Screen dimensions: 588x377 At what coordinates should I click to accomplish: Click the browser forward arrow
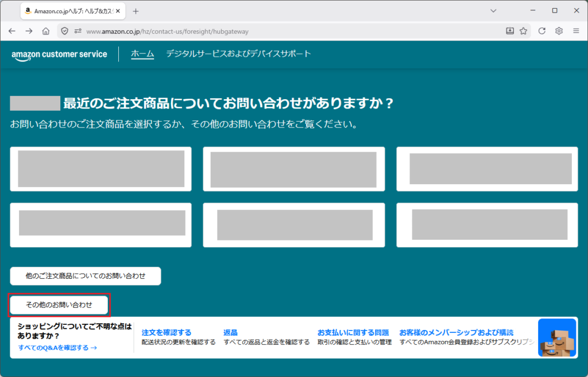coord(29,31)
